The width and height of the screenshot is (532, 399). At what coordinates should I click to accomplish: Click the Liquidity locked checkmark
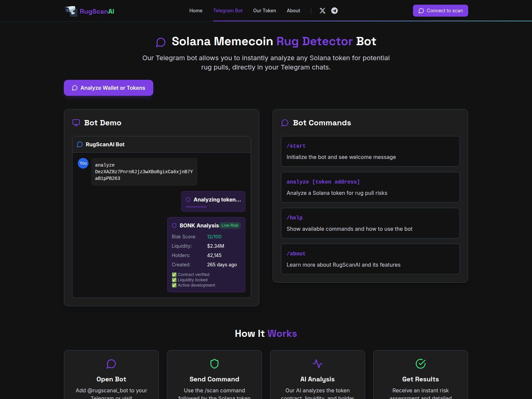[174, 280]
